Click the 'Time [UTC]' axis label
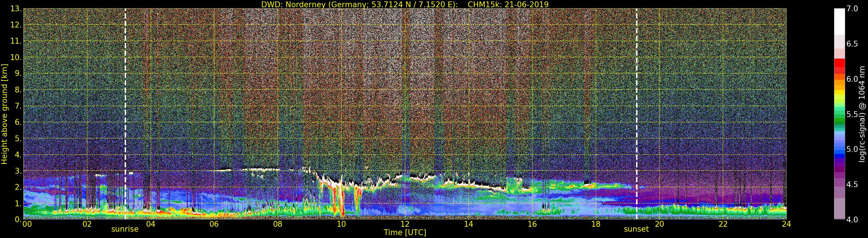Screen dimensions: 868x238 coord(405,233)
